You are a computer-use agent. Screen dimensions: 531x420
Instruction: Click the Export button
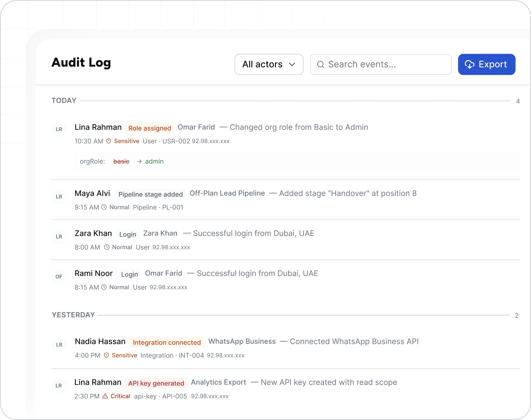coord(487,64)
